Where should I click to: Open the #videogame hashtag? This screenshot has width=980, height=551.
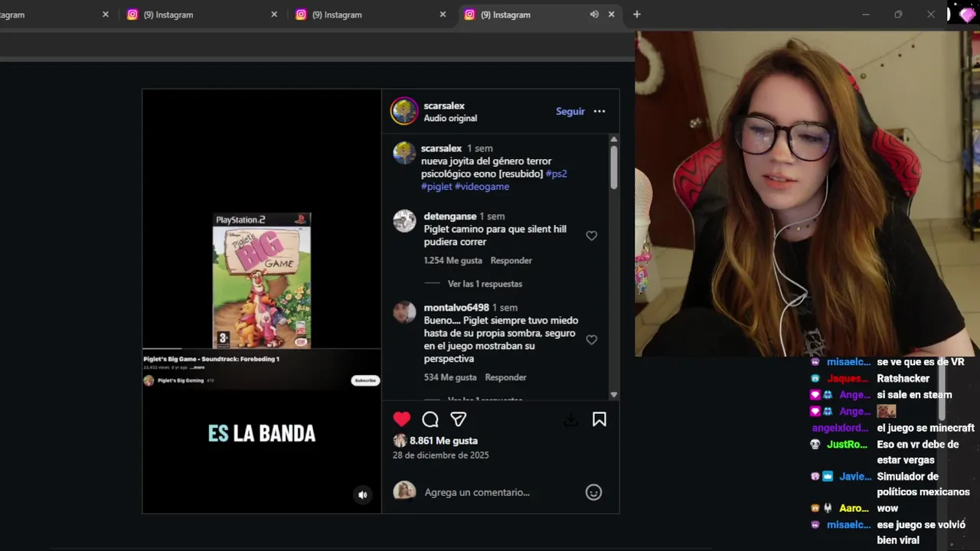[x=482, y=187]
